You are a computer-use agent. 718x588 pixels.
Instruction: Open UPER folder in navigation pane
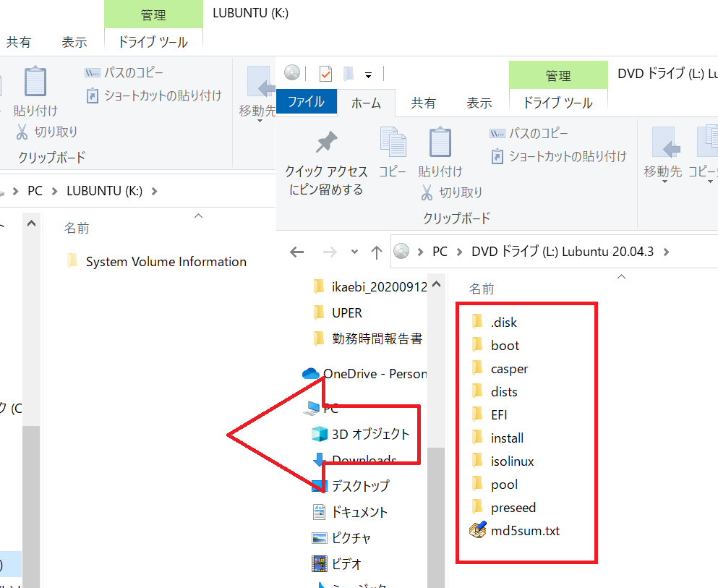click(x=338, y=312)
